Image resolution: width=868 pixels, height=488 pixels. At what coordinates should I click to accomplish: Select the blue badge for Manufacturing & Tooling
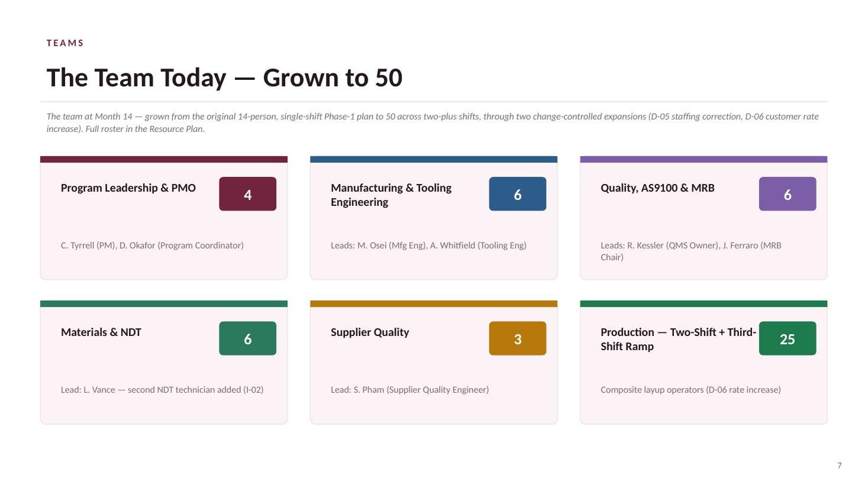coord(517,194)
